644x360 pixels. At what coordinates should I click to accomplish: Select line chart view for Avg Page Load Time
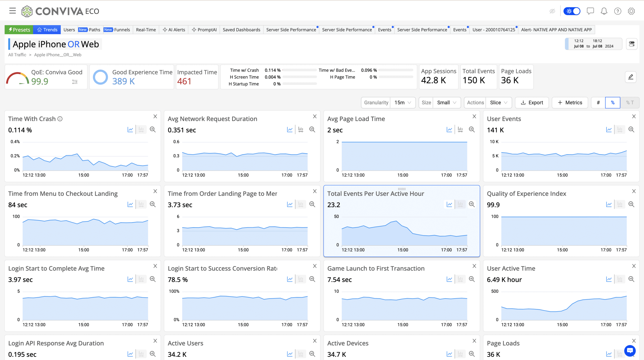[449, 130]
